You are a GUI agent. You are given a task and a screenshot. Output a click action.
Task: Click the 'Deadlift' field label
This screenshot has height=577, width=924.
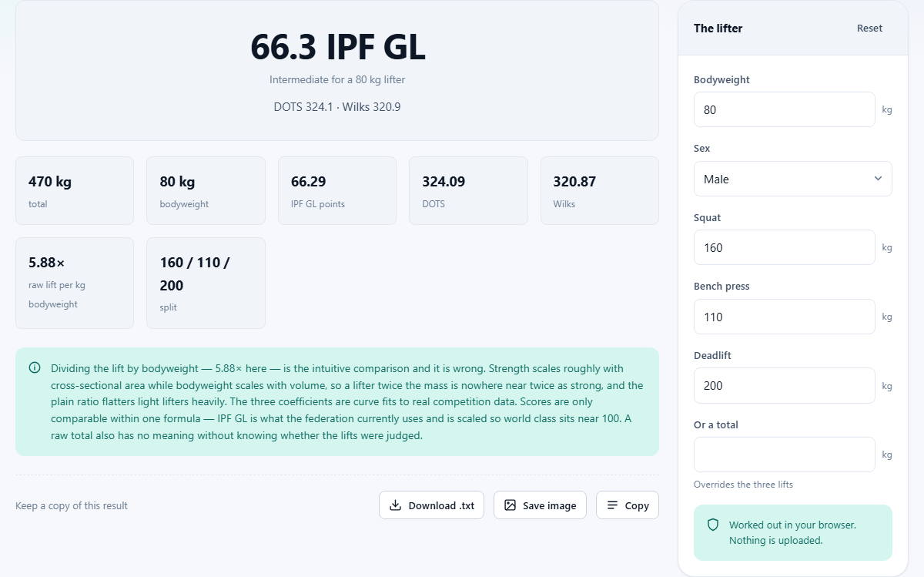[x=712, y=356]
